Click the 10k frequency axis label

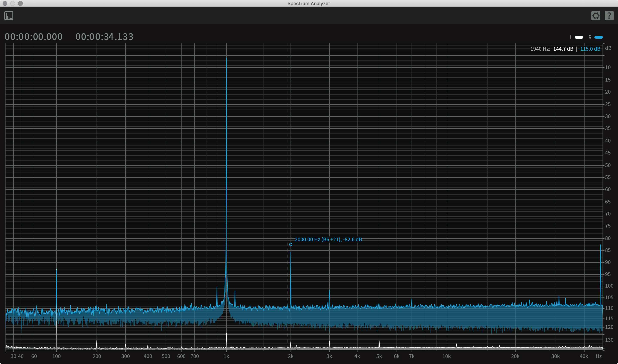[447, 356]
